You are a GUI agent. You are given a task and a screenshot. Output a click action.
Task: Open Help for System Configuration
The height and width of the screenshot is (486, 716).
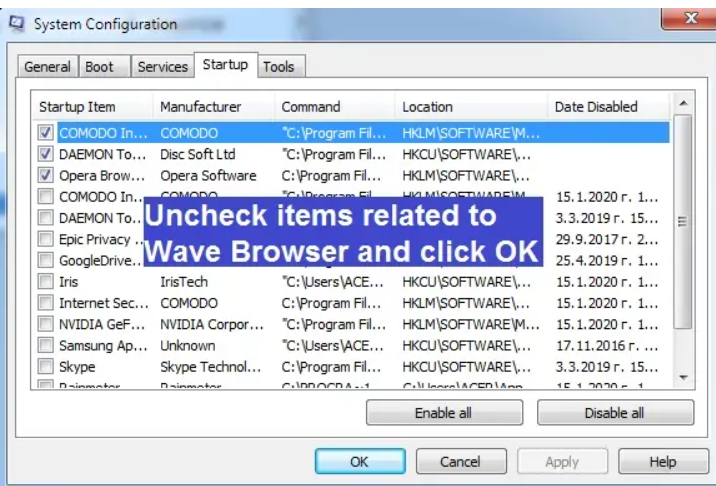pyautogui.click(x=663, y=462)
